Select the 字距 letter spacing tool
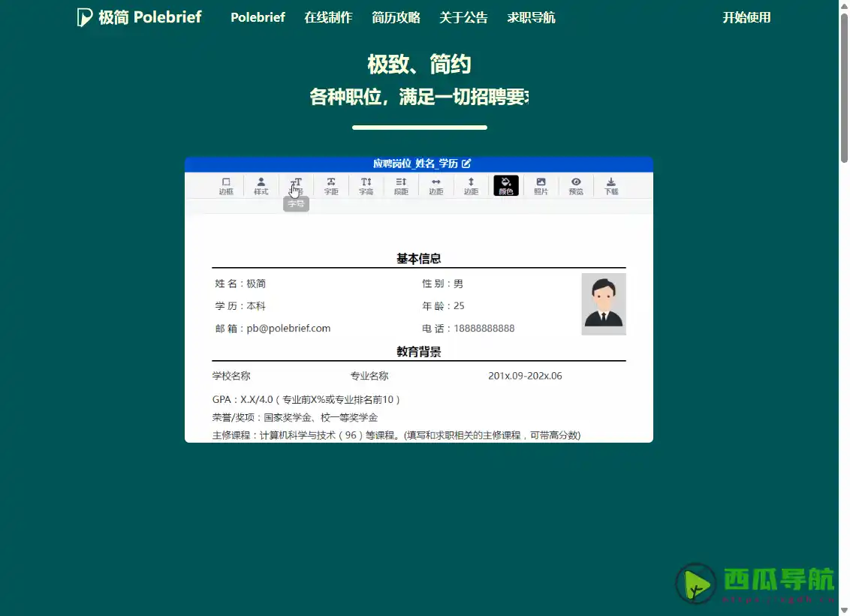850x616 pixels. [331, 185]
